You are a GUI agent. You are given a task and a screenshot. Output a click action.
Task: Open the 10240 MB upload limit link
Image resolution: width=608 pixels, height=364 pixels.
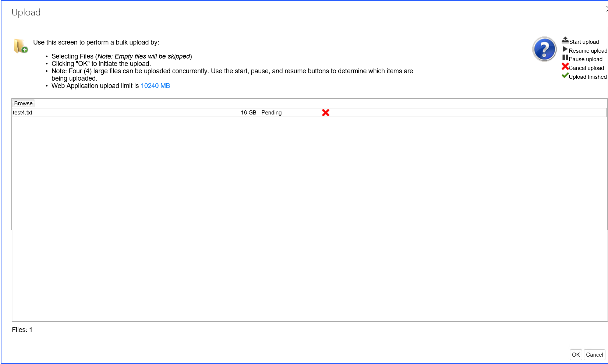(155, 85)
